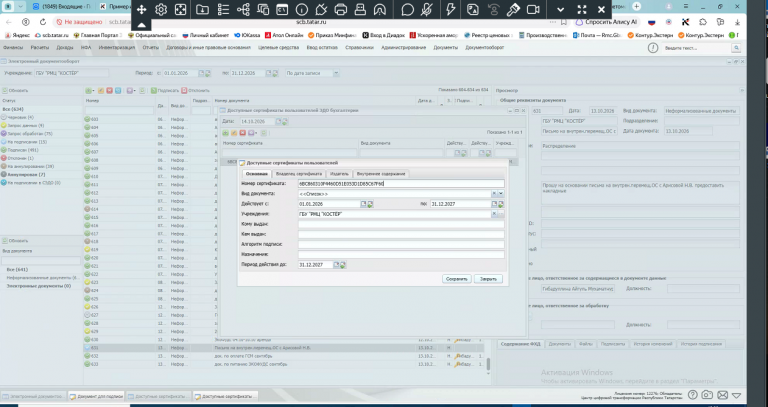Toggle fullscreen arrows icon in remote toolbar

click(x=581, y=9)
